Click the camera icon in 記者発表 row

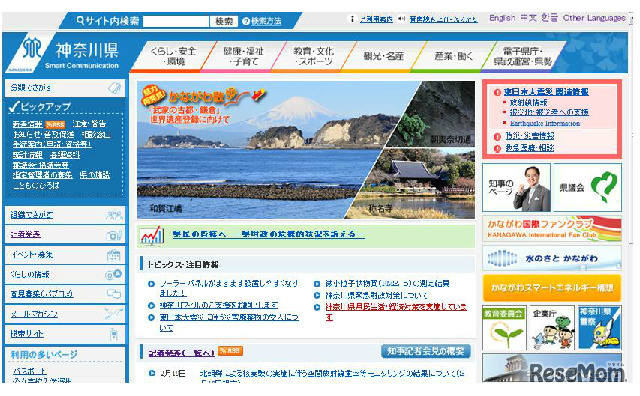pyautogui.click(x=114, y=235)
